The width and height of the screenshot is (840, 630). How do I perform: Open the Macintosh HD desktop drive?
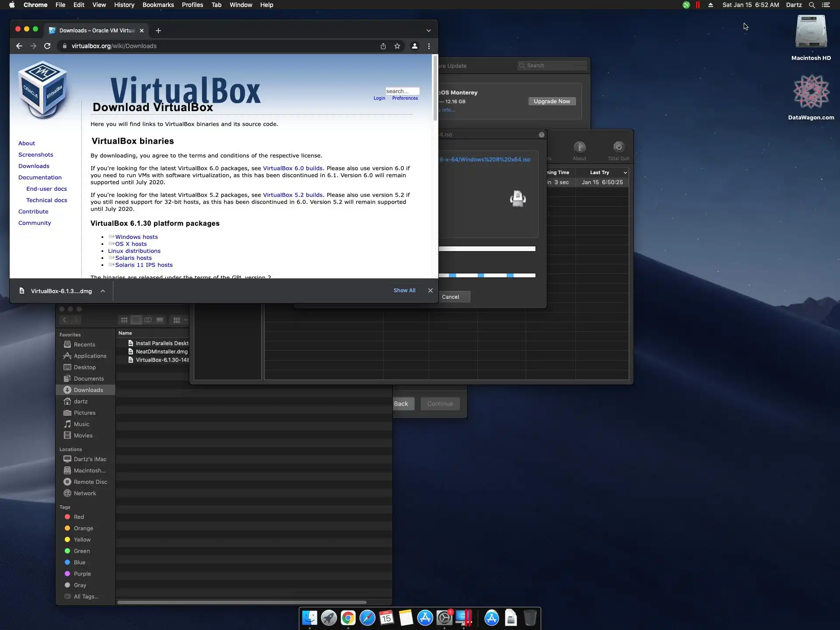(x=811, y=33)
